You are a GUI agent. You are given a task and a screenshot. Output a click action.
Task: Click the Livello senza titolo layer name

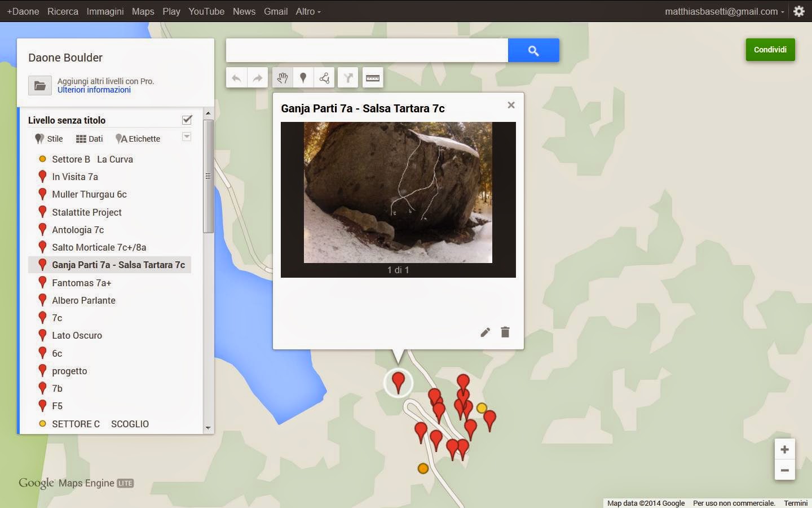pos(67,120)
